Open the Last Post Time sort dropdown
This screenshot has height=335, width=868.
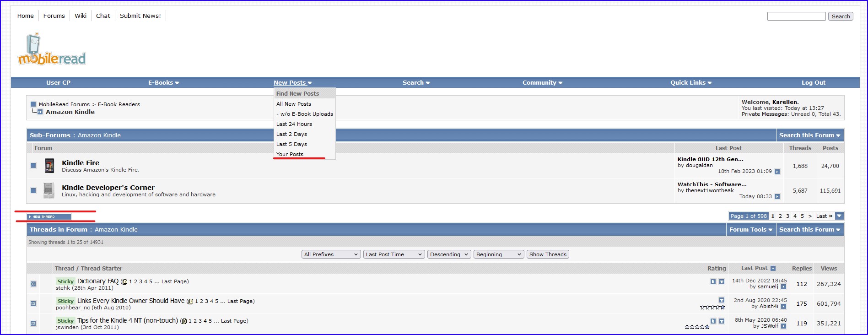pos(394,254)
